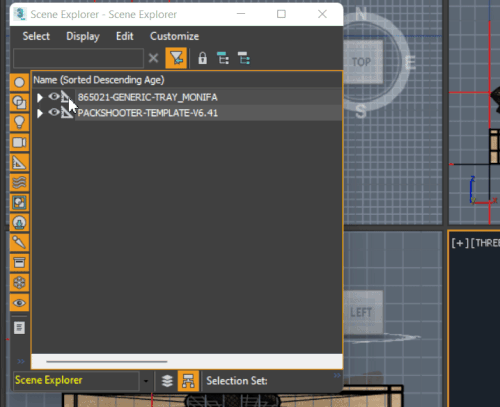Click the Selection Set label
Screen dimensions: 500x407
tap(237, 381)
